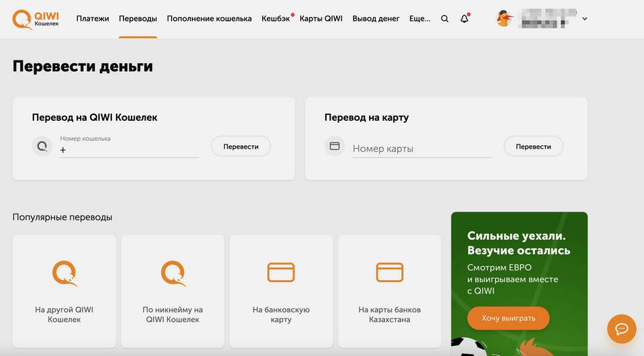Expand the Еще... navigation menu
Image resolution: width=644 pixels, height=356 pixels.
[x=419, y=19]
